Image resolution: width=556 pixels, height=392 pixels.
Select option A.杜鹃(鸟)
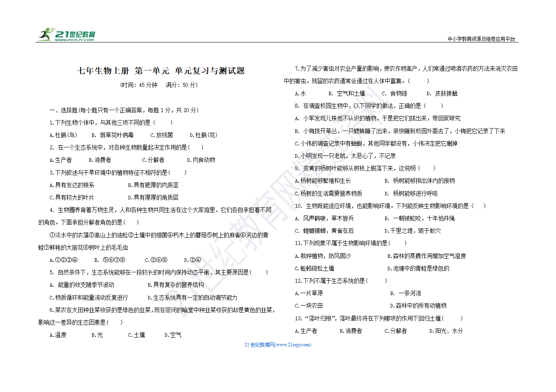pos(63,135)
